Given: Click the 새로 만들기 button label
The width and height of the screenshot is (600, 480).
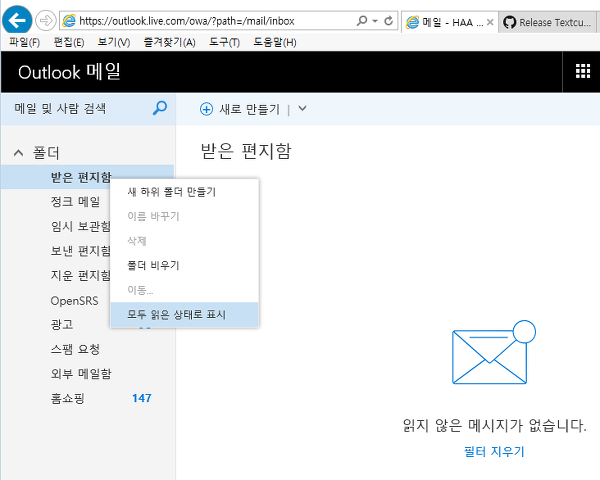Looking at the screenshot, I should pyautogui.click(x=249, y=109).
